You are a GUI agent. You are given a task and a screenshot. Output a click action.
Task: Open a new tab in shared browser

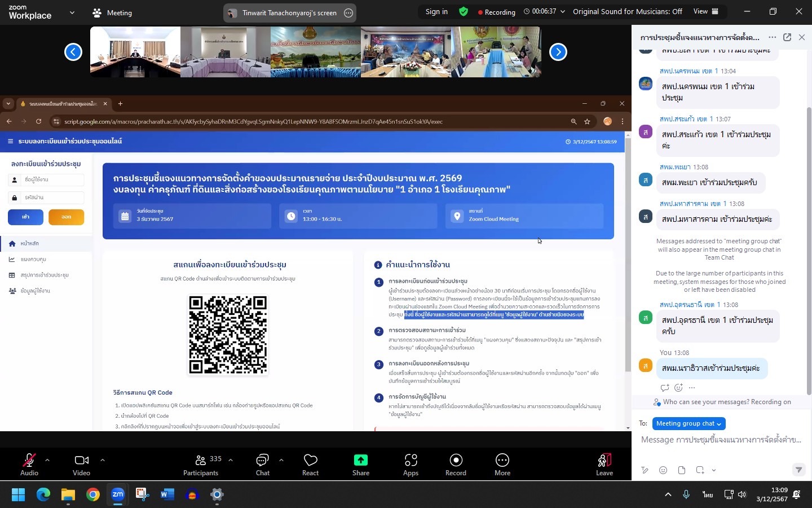point(120,103)
